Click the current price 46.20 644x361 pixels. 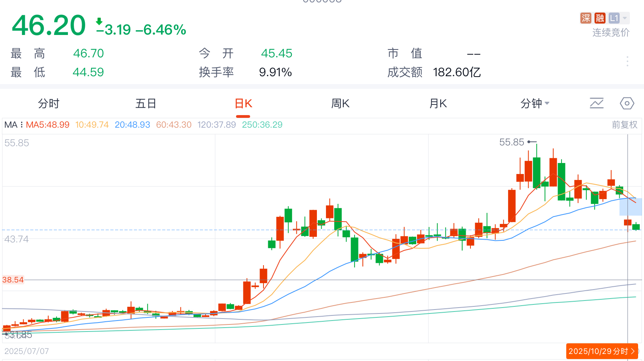click(x=49, y=26)
